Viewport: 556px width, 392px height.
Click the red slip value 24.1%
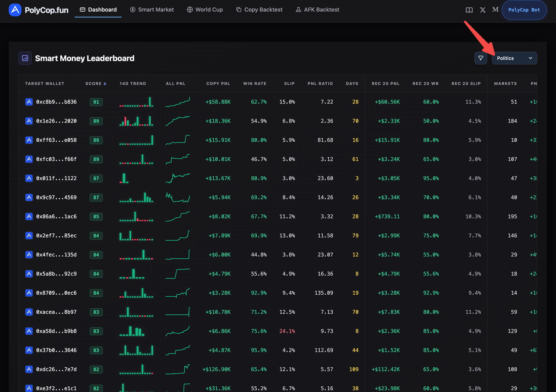(287, 331)
